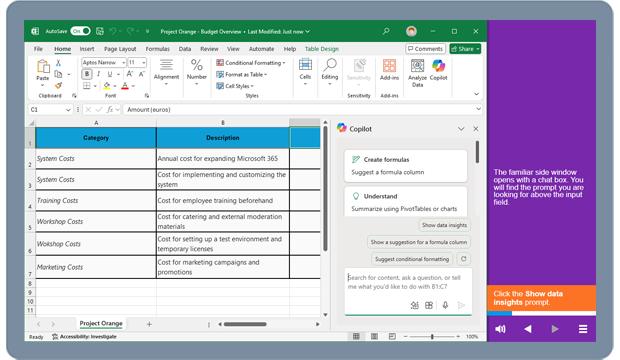The width and height of the screenshot is (620, 360).
Task: Select cell "Cost for employee training beforehand"
Action: [x=223, y=201]
